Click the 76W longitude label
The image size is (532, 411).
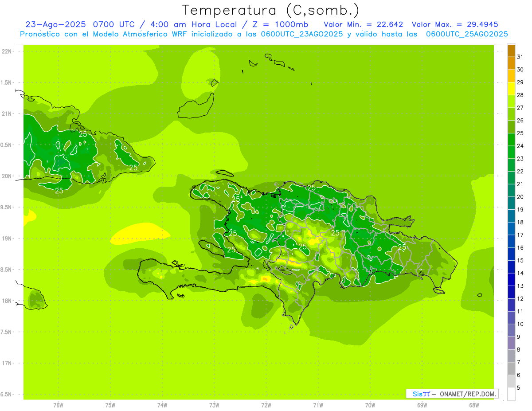pyautogui.click(x=58, y=405)
